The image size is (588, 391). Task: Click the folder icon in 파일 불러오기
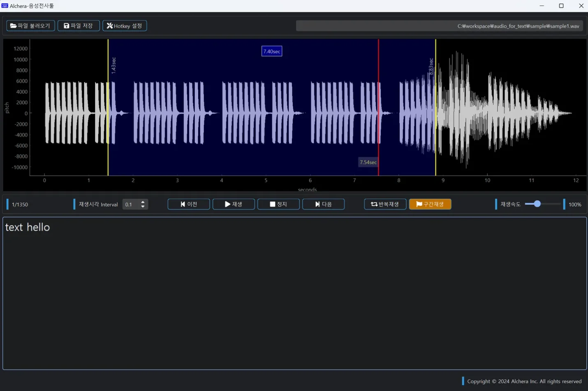click(x=13, y=26)
